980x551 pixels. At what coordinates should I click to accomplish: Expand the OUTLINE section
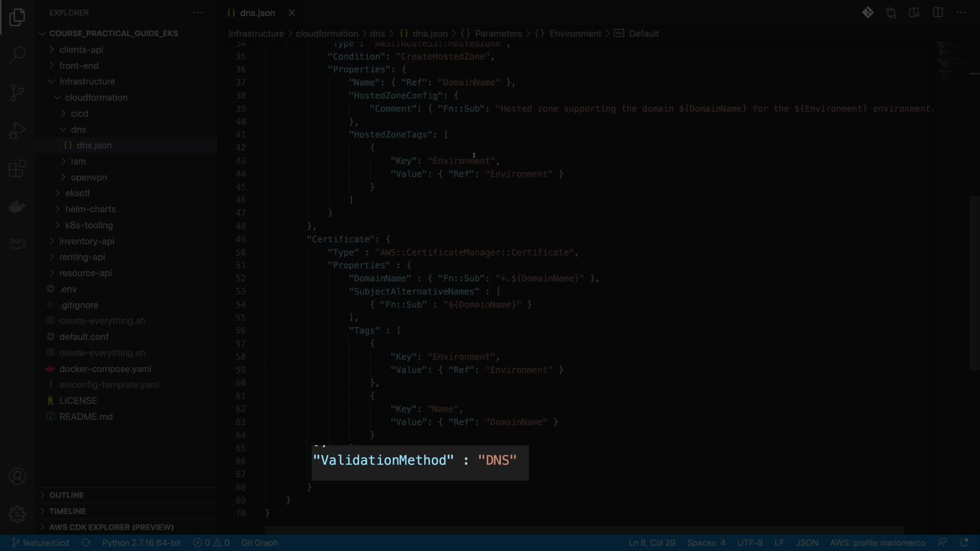point(66,495)
